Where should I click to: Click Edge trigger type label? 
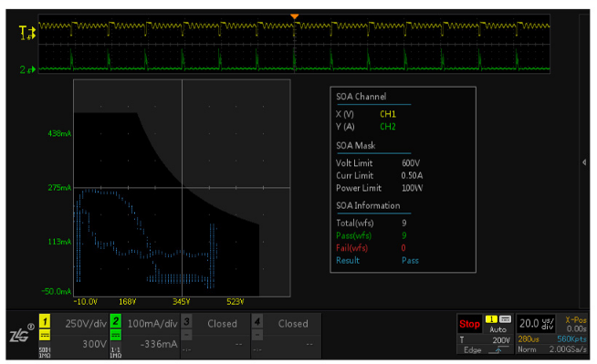click(473, 350)
